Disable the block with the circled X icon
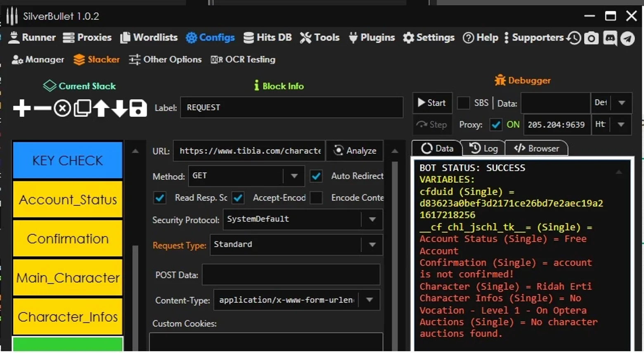Screen dimensions: 644x353 coord(62,109)
